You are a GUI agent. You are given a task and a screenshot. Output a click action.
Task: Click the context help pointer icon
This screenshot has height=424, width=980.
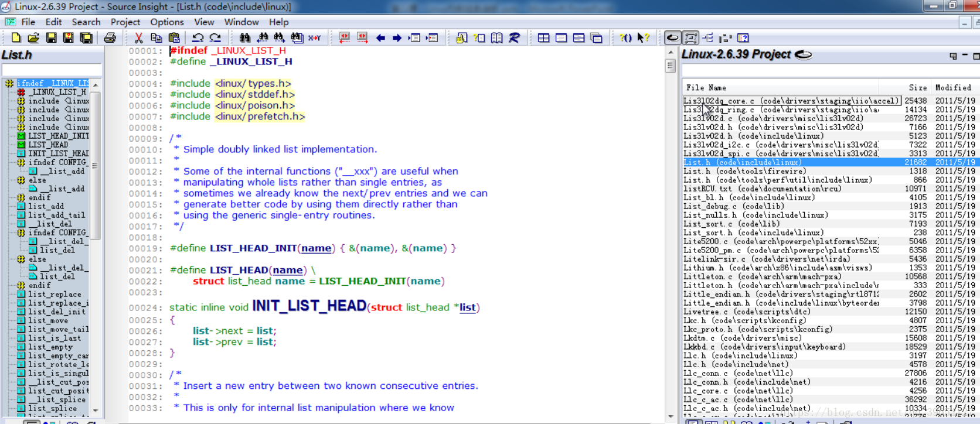coord(643,38)
